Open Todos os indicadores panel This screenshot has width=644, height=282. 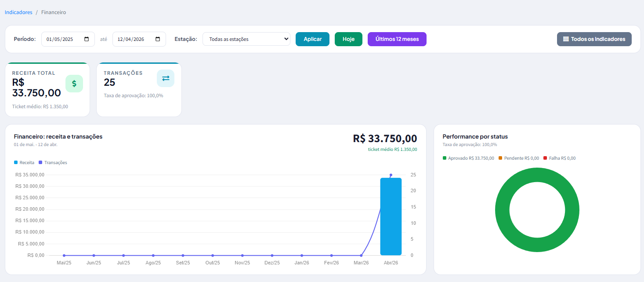pyautogui.click(x=594, y=39)
